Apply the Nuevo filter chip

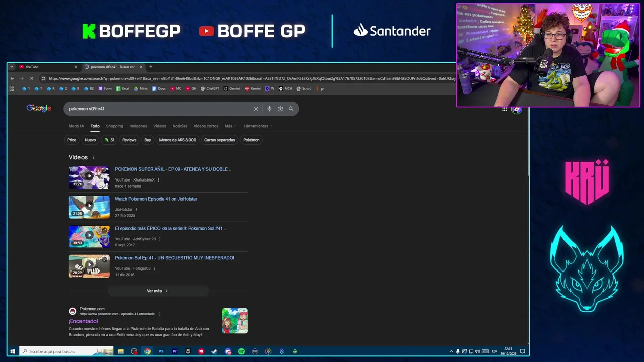pos(90,140)
